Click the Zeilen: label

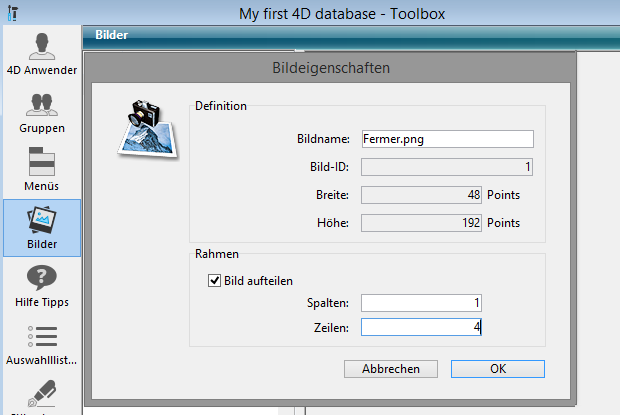331,328
